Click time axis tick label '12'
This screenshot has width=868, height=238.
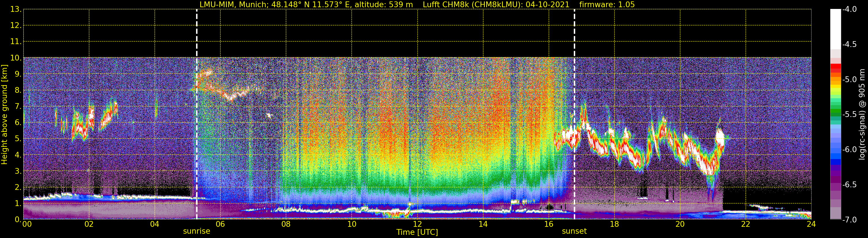pos(417,224)
